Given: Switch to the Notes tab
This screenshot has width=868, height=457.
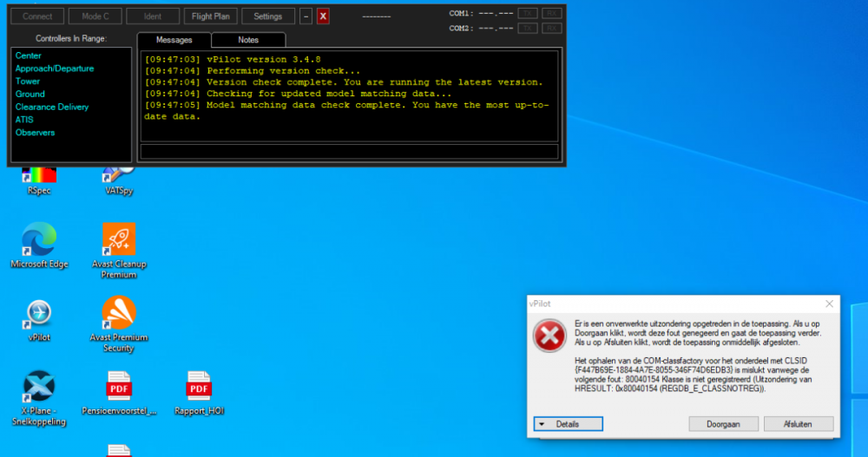Looking at the screenshot, I should click(248, 40).
